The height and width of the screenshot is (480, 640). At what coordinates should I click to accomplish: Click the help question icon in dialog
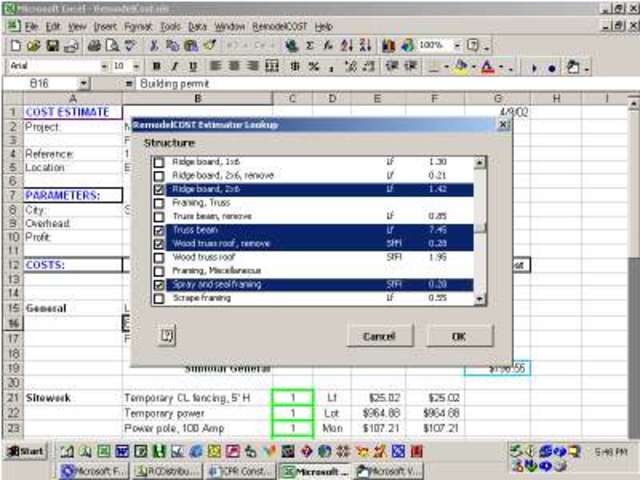coord(167,336)
